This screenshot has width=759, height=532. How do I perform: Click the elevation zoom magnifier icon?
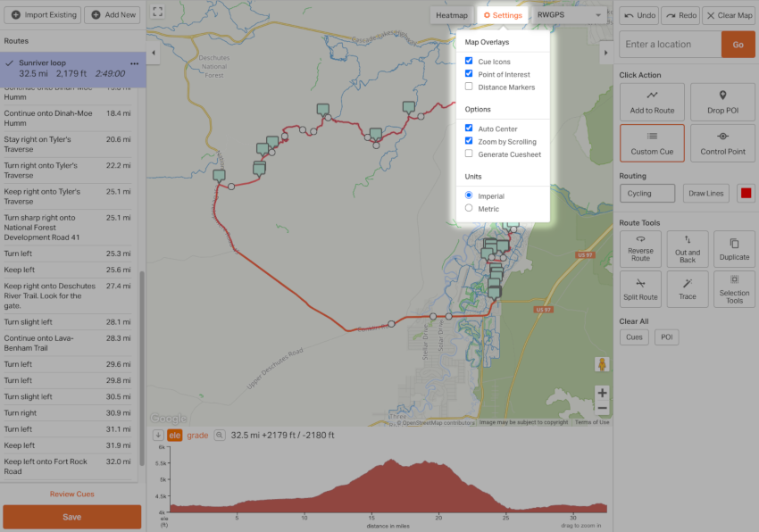tap(220, 436)
